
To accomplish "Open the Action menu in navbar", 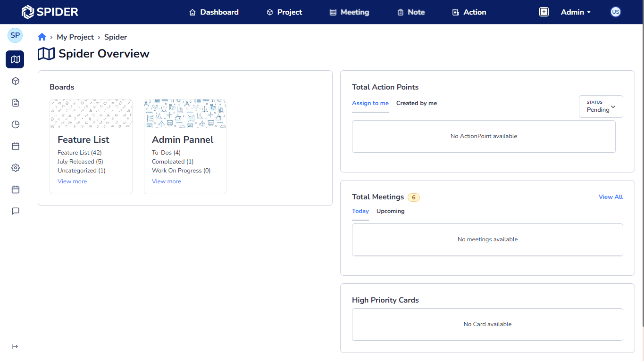I will click(468, 12).
